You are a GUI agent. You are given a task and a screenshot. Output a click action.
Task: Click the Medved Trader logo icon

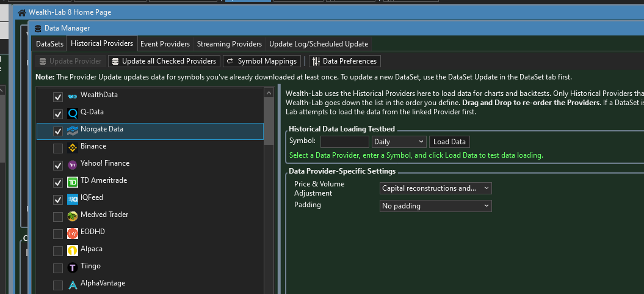point(73,216)
